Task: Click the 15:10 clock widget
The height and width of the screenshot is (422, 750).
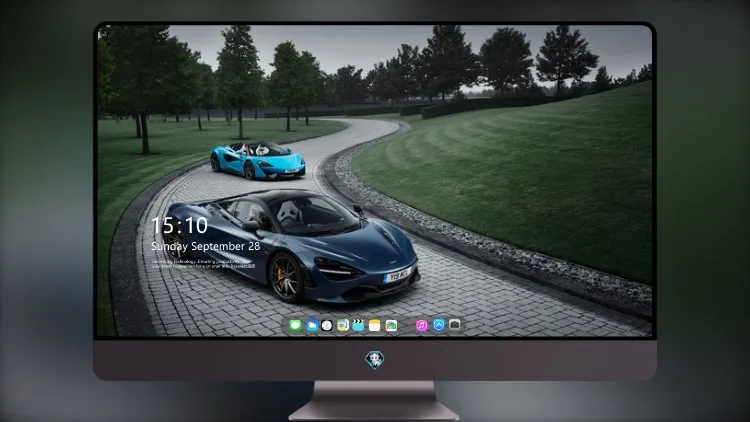Action: pyautogui.click(x=180, y=225)
